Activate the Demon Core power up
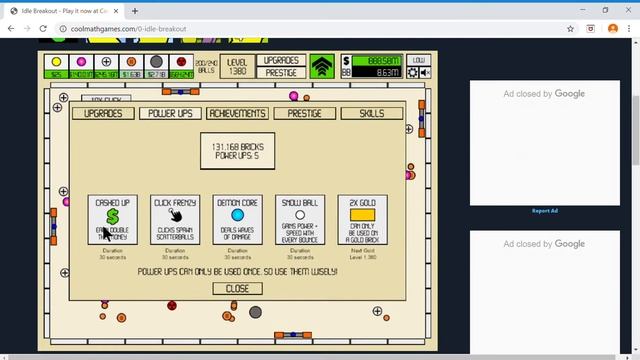The width and height of the screenshot is (640, 360). pyautogui.click(x=238, y=220)
